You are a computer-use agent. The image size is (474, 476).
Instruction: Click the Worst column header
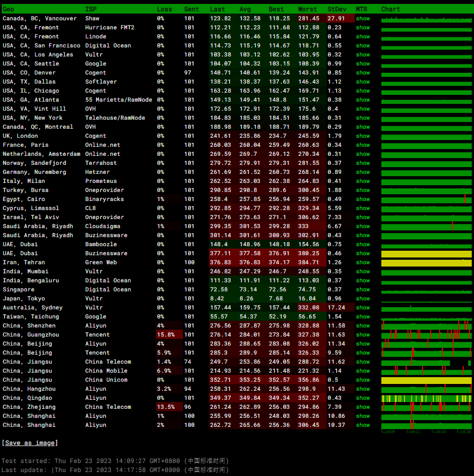click(307, 9)
